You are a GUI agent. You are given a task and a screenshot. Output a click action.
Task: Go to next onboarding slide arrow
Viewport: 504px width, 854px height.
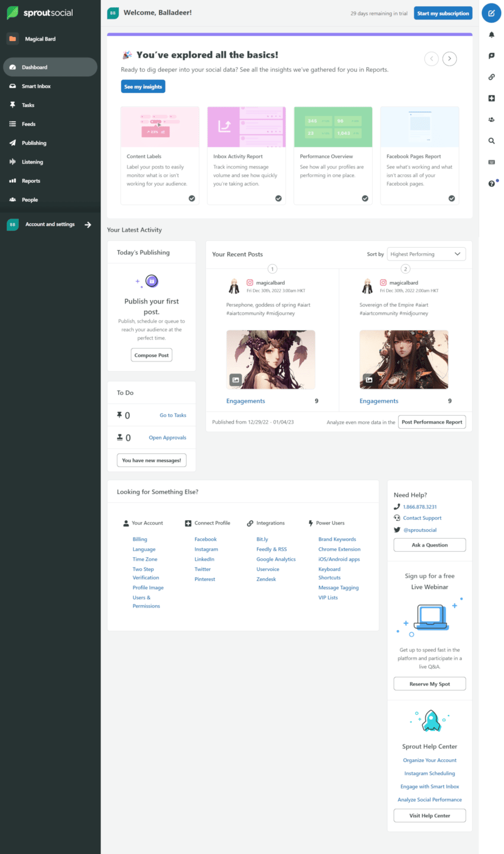[449, 59]
